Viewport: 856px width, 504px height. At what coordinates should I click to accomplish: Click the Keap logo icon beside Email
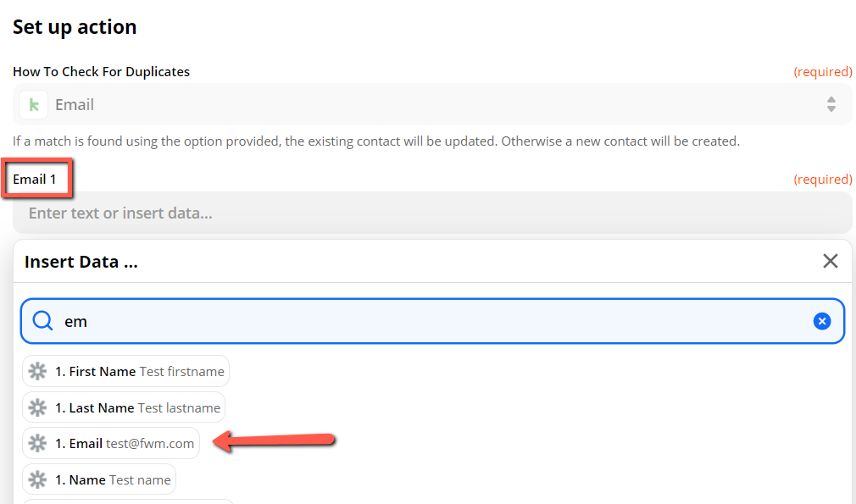pos(34,105)
